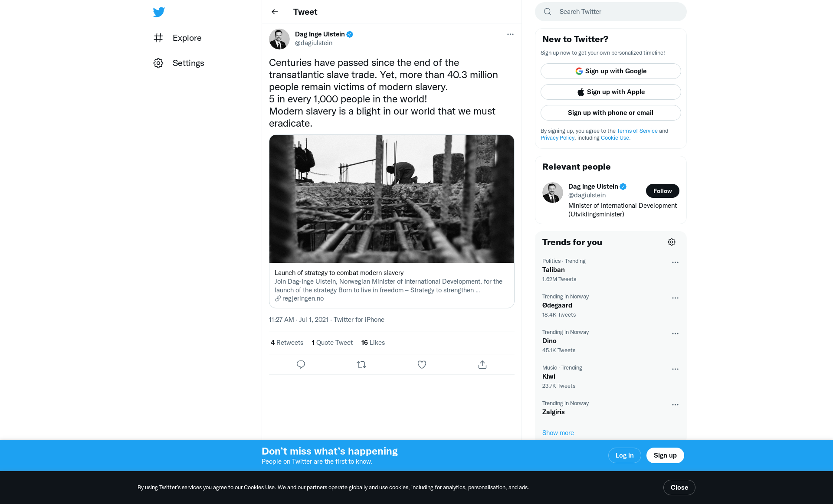Screen dimensions: 833x504
Task: View the 4 Retweets list
Action: [x=287, y=343]
